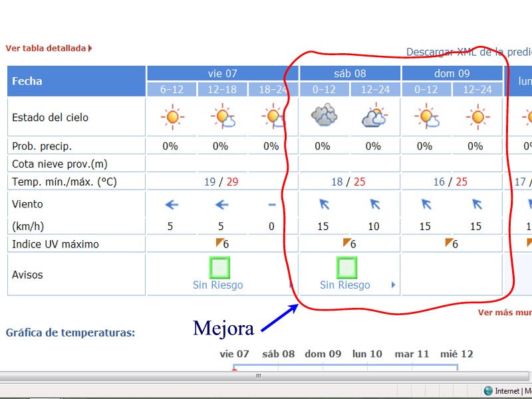532x399 pixels.
Task: Select the dom 09 date column header
Action: coord(452,73)
